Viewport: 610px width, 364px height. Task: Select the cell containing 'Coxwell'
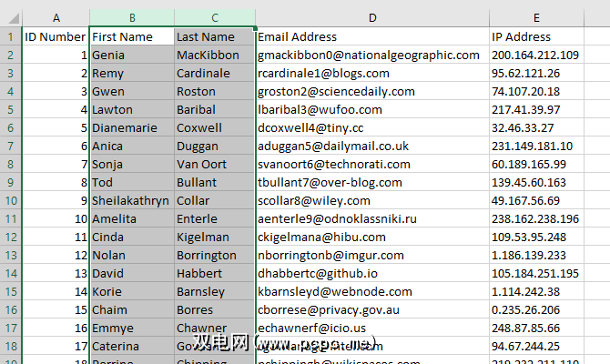pyautogui.click(x=215, y=128)
